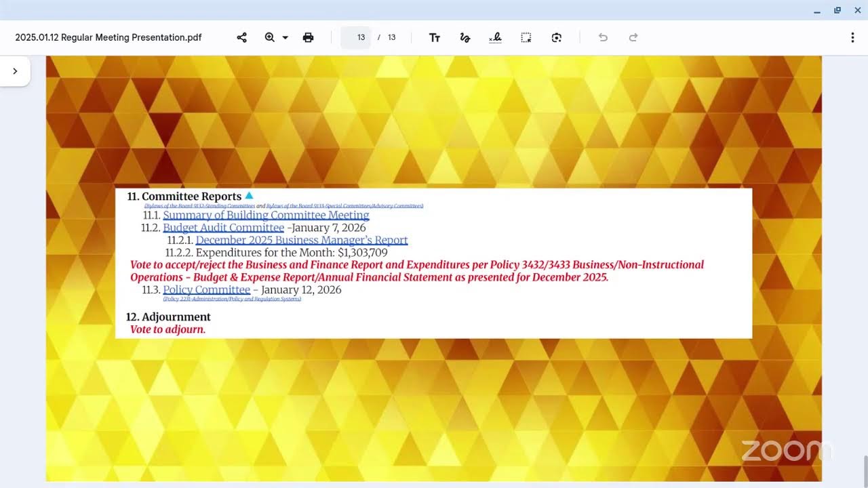This screenshot has width=868, height=488.
Task: Share the PDF using the share icon
Action: pos(241,38)
